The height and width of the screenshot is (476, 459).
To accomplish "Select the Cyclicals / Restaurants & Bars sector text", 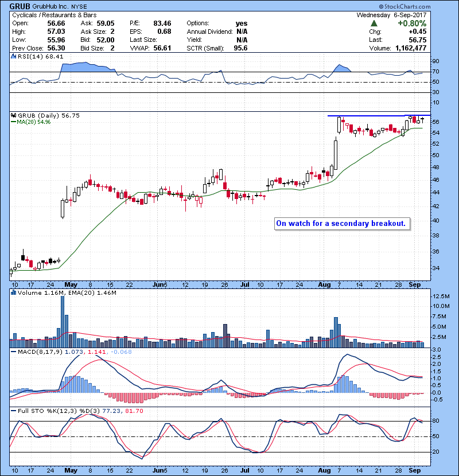I will pos(55,15).
